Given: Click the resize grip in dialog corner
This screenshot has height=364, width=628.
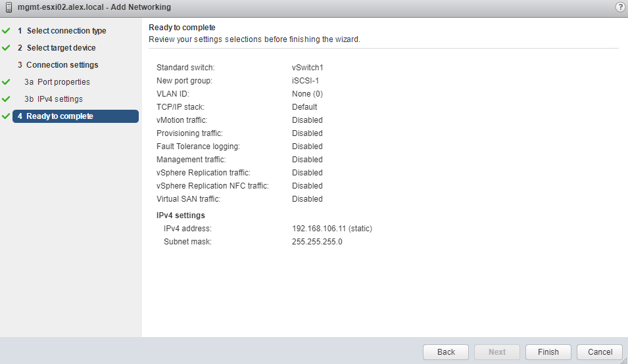Looking at the screenshot, I should [x=623, y=360].
